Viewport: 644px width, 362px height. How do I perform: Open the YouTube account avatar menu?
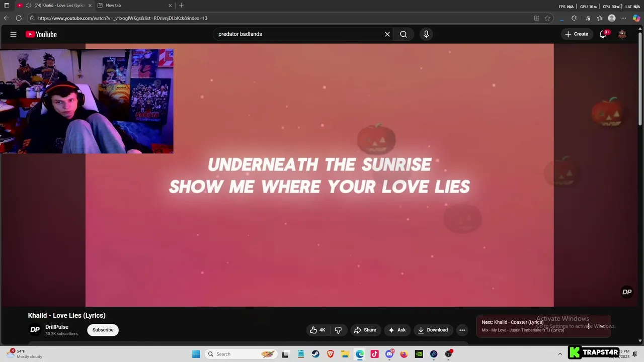(622, 34)
